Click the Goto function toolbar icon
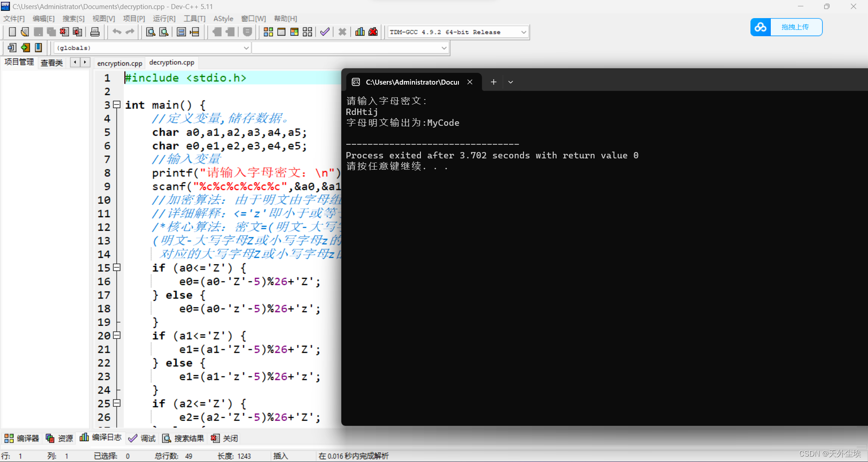Image resolution: width=868 pixels, height=462 pixels. [x=181, y=32]
